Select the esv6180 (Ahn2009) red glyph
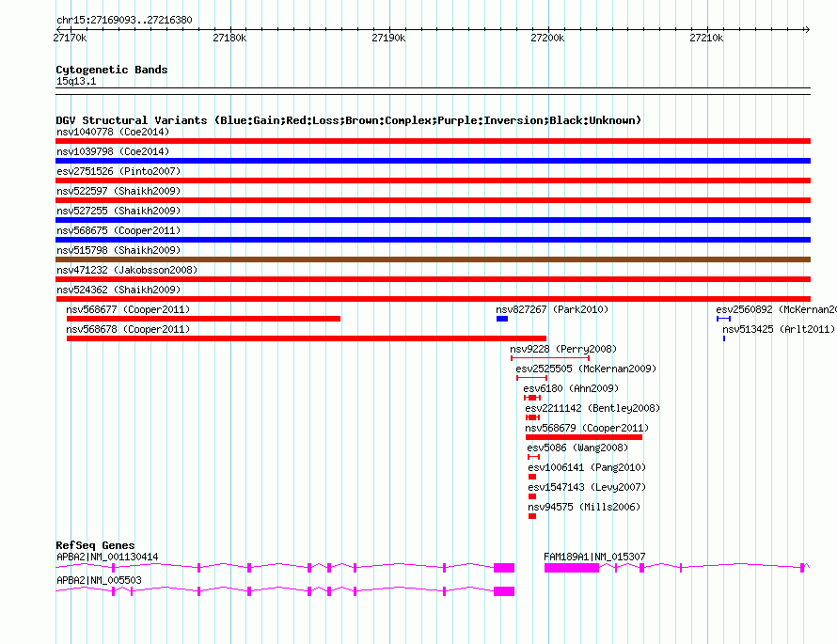Image resolution: width=837 pixels, height=644 pixels. 532,398
